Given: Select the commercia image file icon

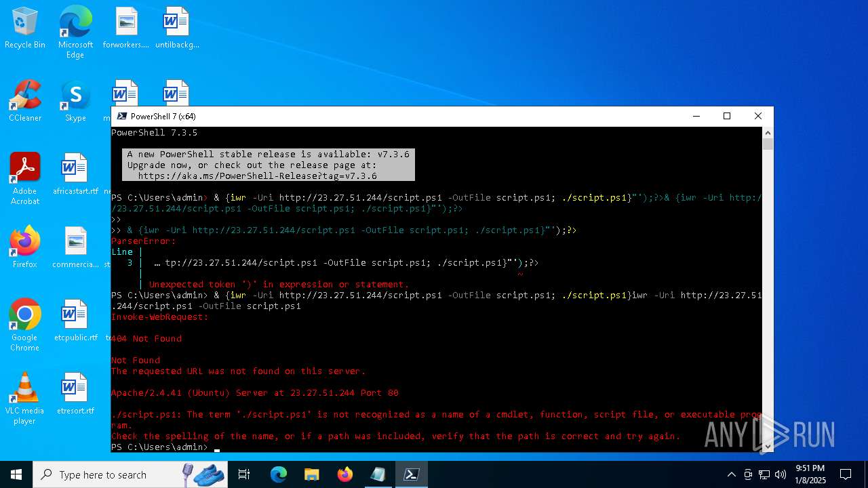Looking at the screenshot, I should (x=75, y=248).
